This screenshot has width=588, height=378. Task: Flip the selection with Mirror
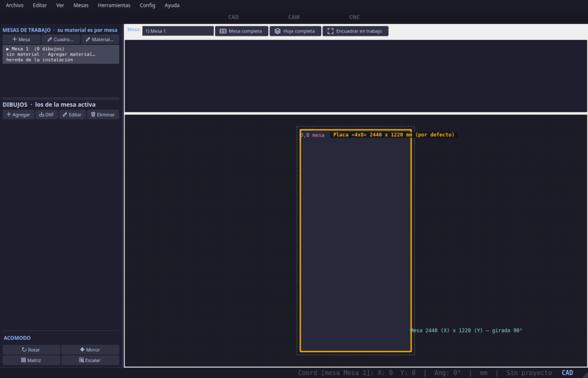tap(90, 350)
